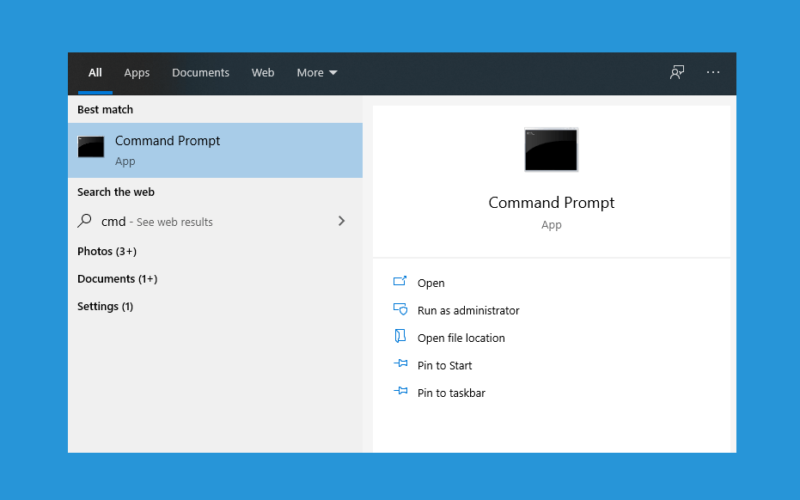Expand cmd web results with the chevron arrow

(x=341, y=221)
